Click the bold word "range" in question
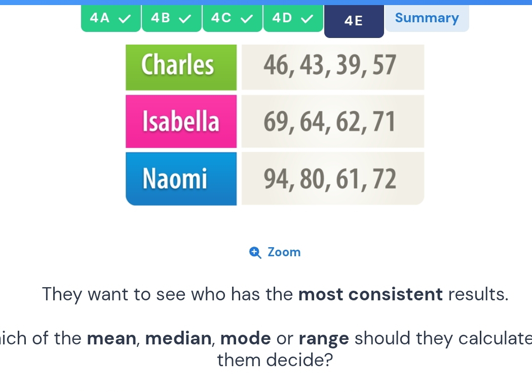Screen dimensions: 532x392 tap(324, 338)
